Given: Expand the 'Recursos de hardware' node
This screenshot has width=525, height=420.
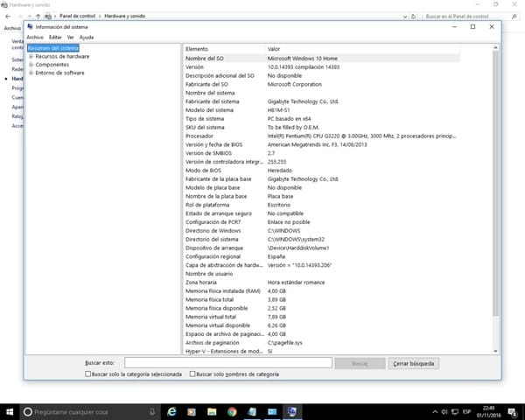Looking at the screenshot, I should [31, 57].
